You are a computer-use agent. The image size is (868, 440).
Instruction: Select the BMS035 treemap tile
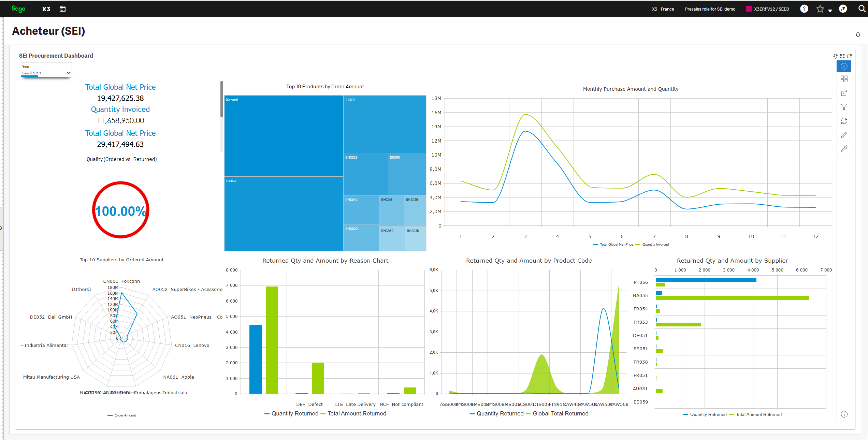click(x=415, y=211)
